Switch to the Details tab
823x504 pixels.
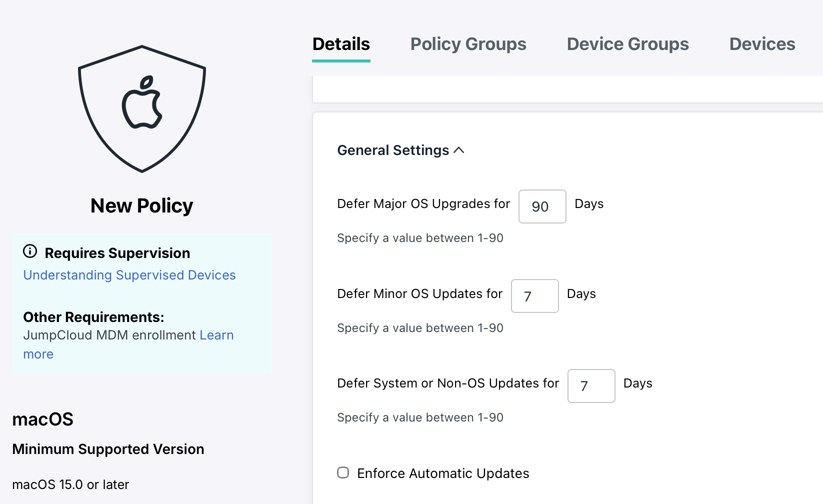341,44
